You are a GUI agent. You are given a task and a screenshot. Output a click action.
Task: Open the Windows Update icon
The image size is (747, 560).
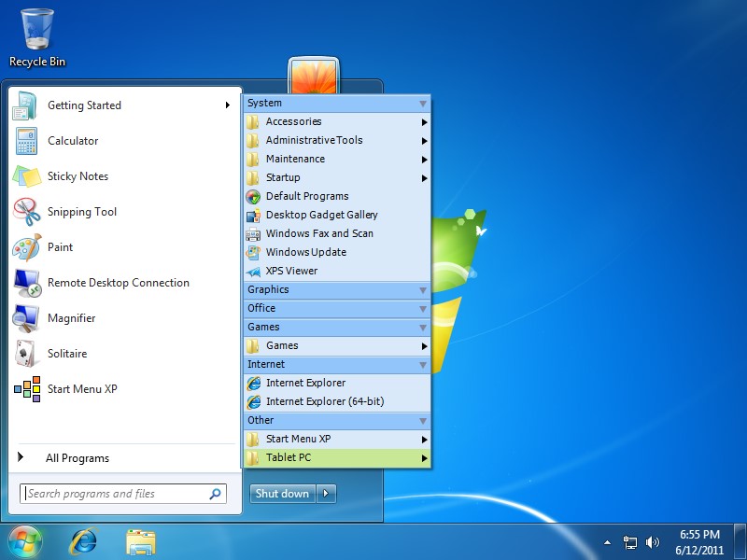click(253, 252)
